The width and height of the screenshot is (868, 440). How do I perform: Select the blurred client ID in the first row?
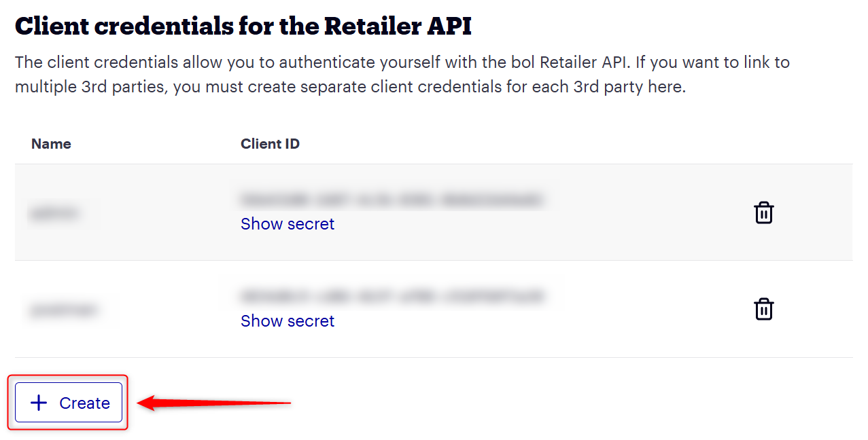click(392, 200)
